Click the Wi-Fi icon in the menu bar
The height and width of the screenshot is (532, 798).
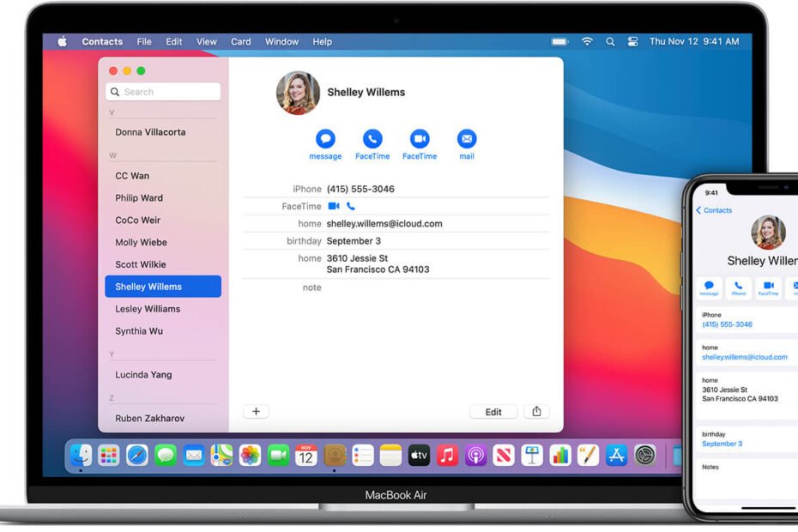pyautogui.click(x=587, y=41)
